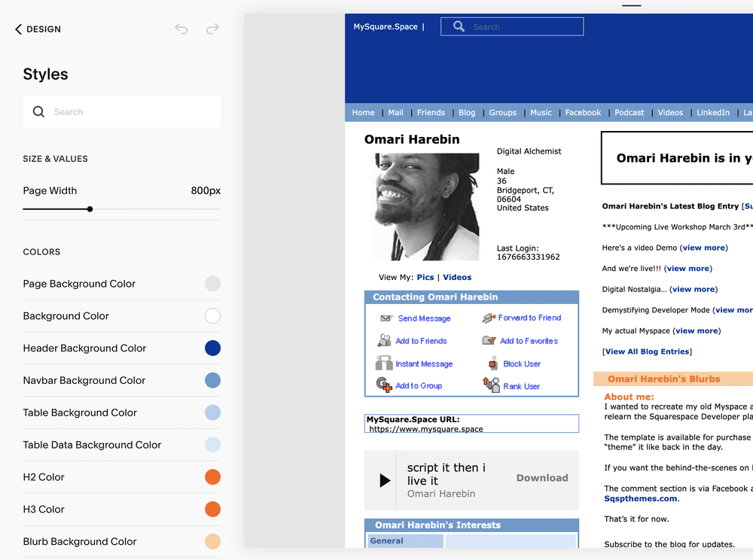Click the Rank User link
Image resolution: width=753 pixels, height=560 pixels.
point(521,386)
